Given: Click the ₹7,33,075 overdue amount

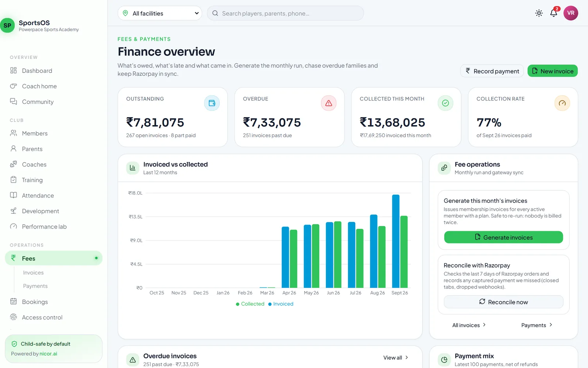Looking at the screenshot, I should pos(272,122).
